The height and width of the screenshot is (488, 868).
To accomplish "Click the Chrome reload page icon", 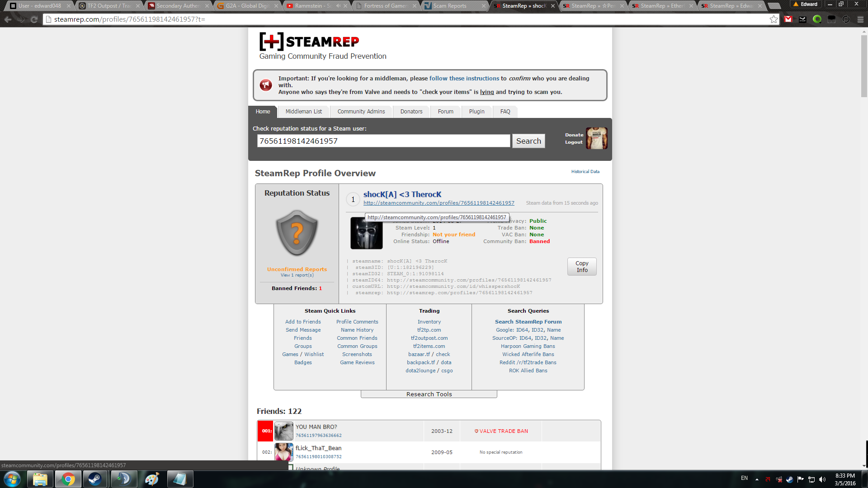I will tap(34, 19).
